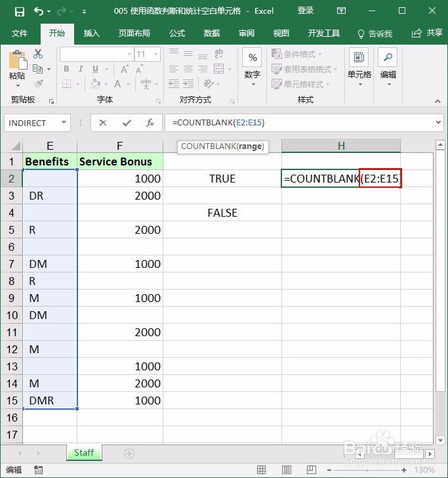Open the Name Box INDIRECT dropdown

point(64,123)
